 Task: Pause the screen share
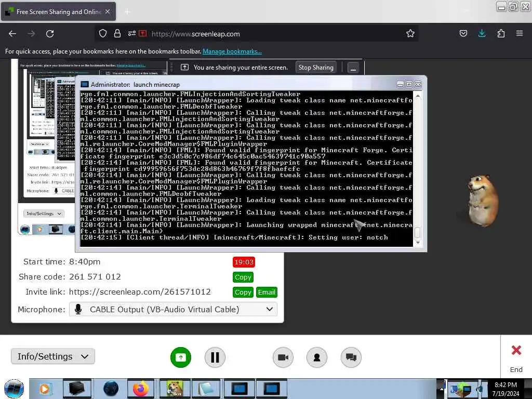pyautogui.click(x=215, y=357)
